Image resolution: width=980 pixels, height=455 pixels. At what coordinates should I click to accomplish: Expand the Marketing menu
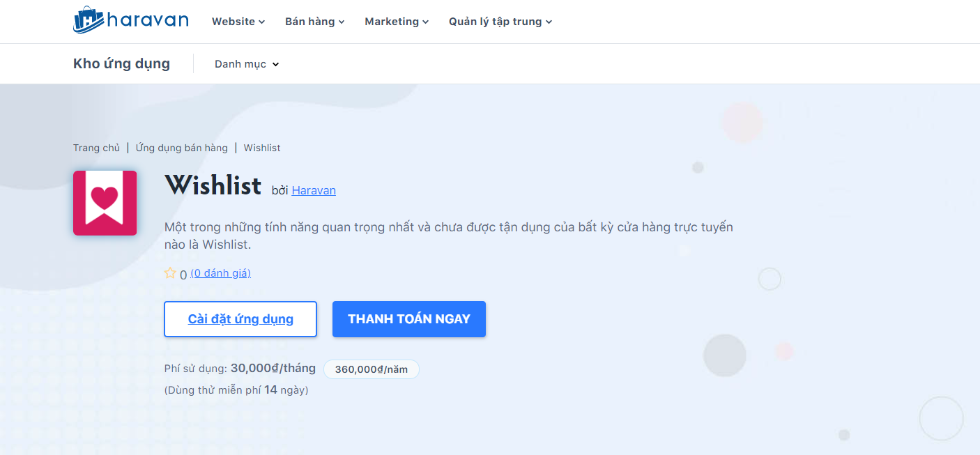pyautogui.click(x=397, y=22)
